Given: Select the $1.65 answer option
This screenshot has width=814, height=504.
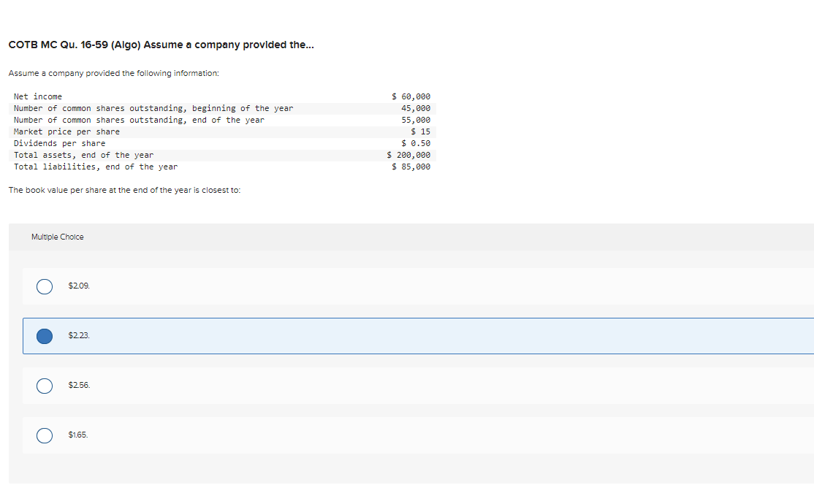Looking at the screenshot, I should 44,435.
